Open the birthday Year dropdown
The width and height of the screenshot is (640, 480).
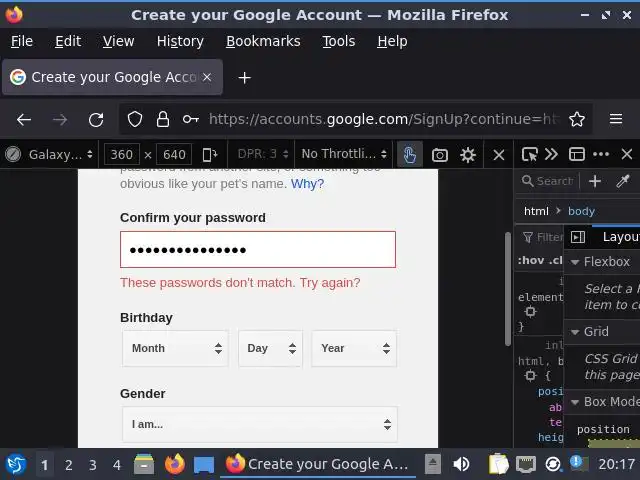(354, 348)
